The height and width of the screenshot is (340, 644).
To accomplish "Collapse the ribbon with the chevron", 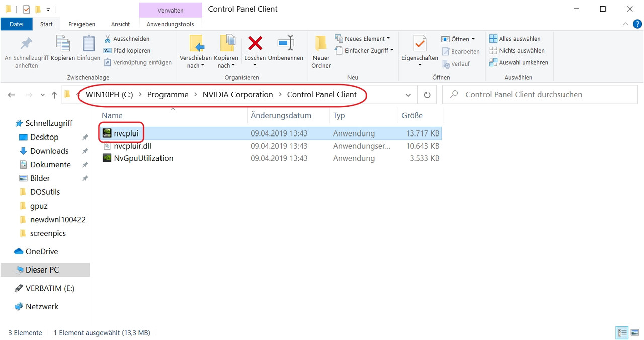I will (626, 24).
